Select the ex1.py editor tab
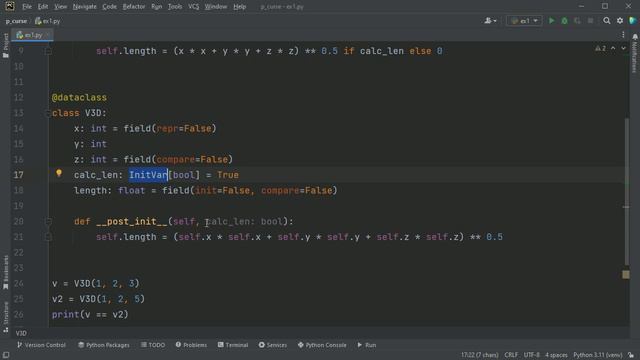 point(32,35)
